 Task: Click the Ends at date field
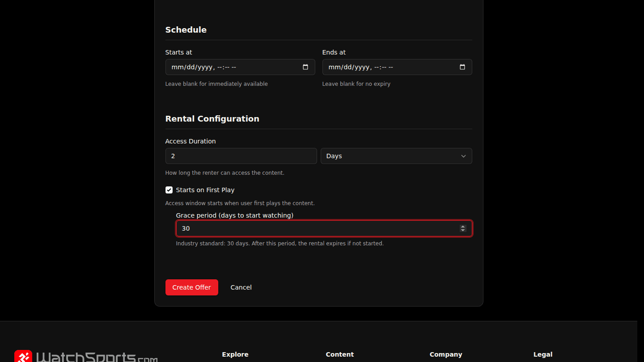[x=397, y=67]
